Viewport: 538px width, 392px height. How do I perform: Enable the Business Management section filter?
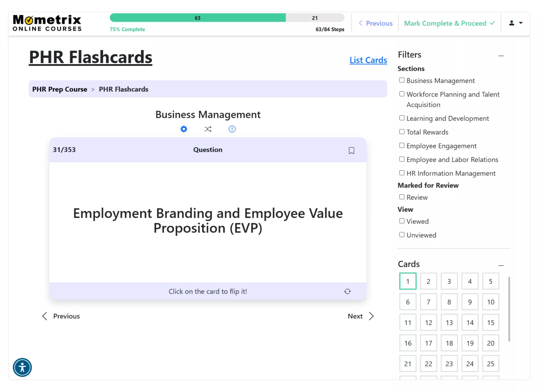tap(402, 80)
